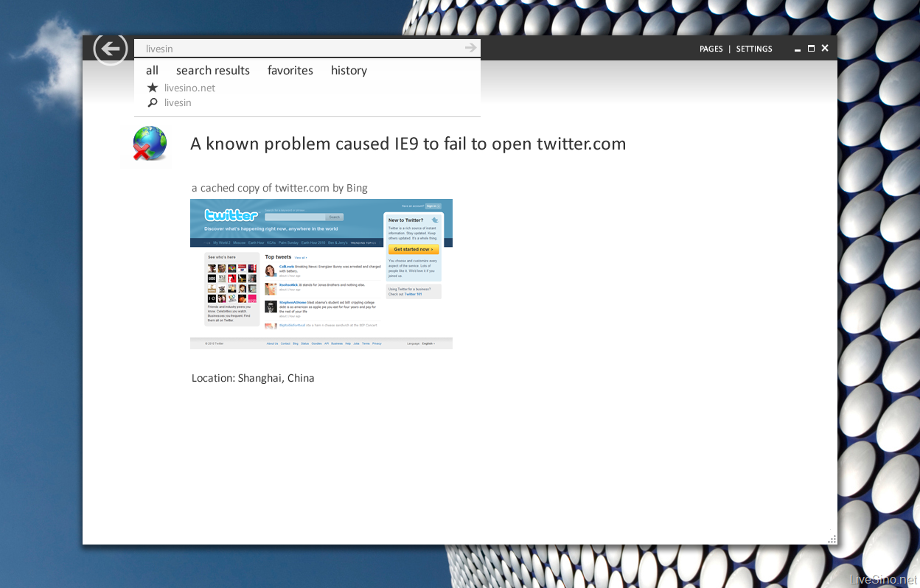The height and width of the screenshot is (588, 920).
Task: Click the star icon beside livesino.net
Action: click(x=153, y=88)
